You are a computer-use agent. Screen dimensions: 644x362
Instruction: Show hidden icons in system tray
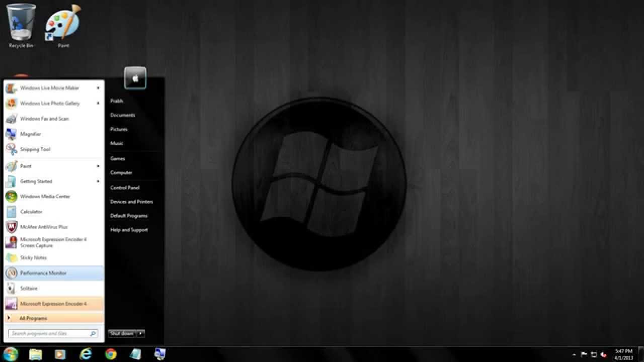[x=575, y=355]
